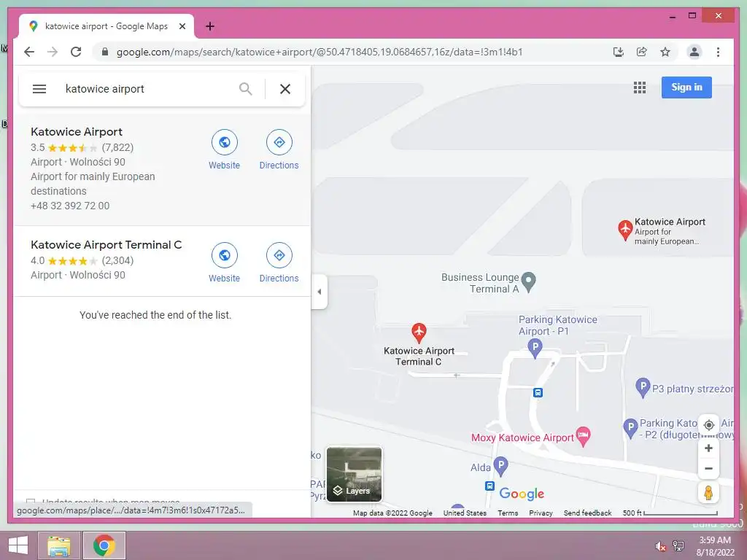Open the Windows Start button
Screen dimensions: 747x560
(x=18, y=545)
